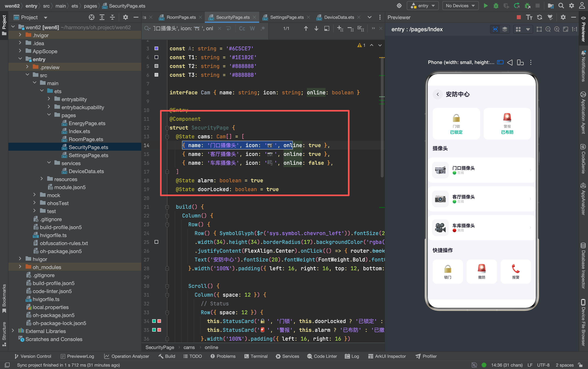This screenshot has width=588, height=369.
Task: Open the No Devices dropdown
Action: tap(460, 6)
